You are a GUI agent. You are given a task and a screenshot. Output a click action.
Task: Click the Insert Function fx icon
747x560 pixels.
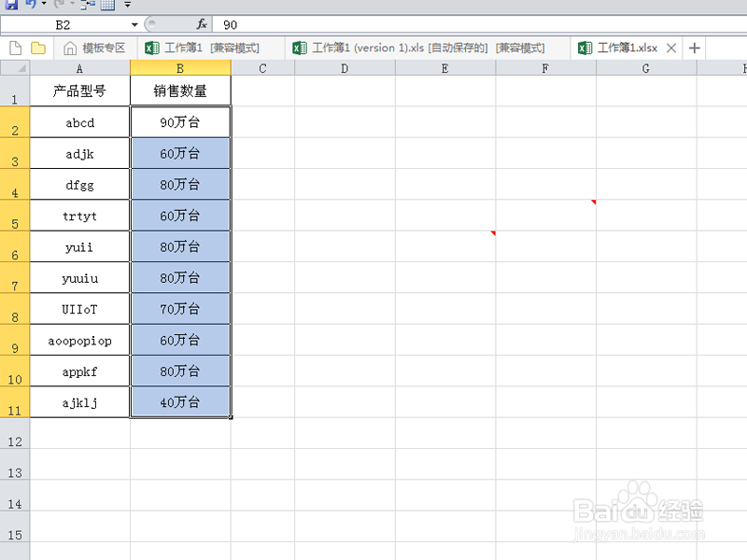(x=202, y=24)
